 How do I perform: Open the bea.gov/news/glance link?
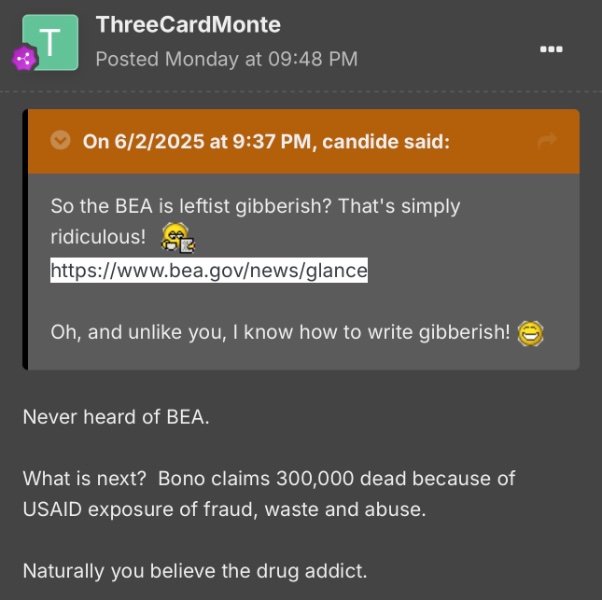(x=209, y=270)
